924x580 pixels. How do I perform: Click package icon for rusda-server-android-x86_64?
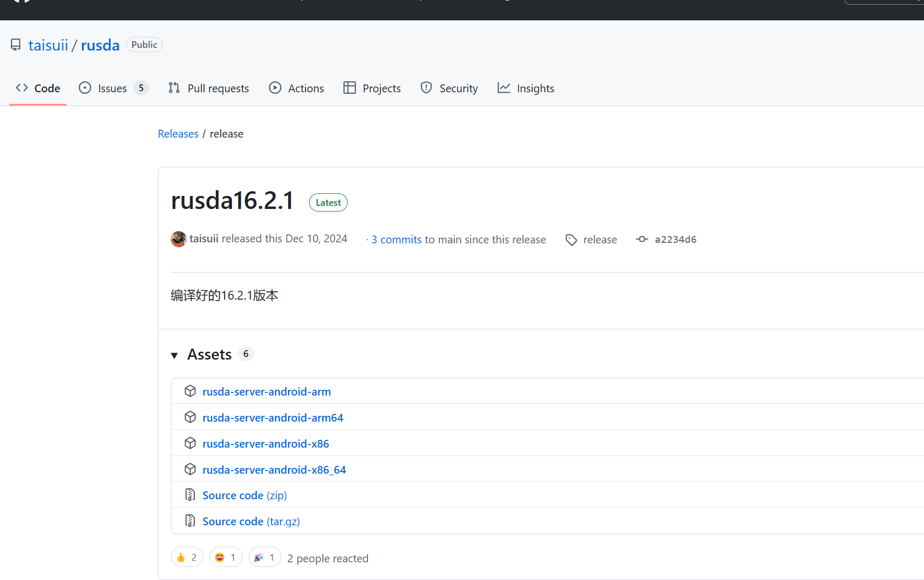point(190,470)
